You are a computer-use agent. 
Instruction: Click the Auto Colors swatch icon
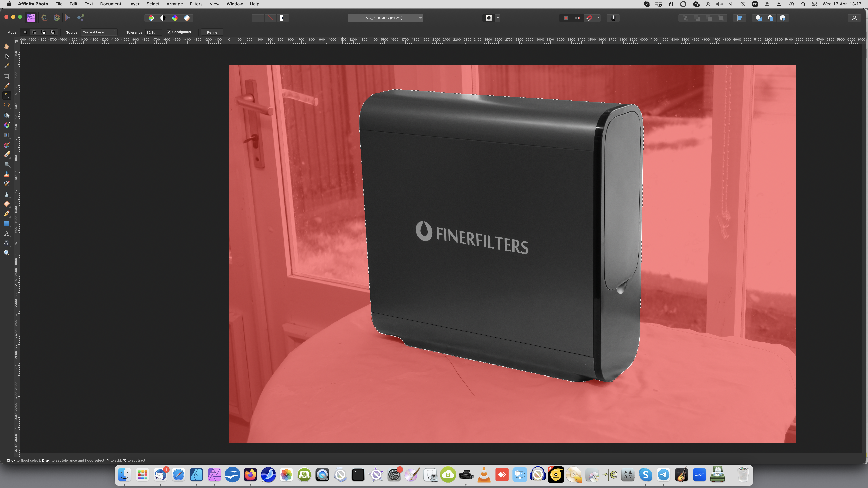[175, 18]
